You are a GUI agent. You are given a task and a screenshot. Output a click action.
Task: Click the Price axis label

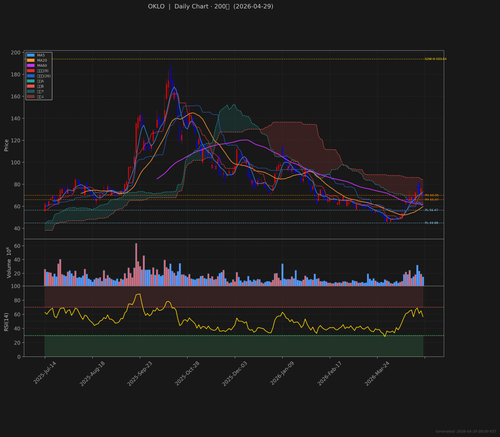[6, 145]
